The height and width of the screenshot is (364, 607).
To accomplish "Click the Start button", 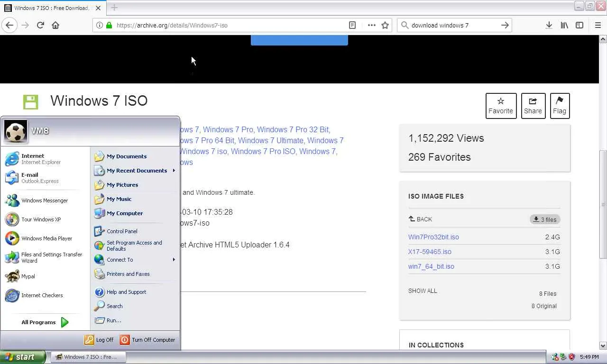I will [23, 357].
